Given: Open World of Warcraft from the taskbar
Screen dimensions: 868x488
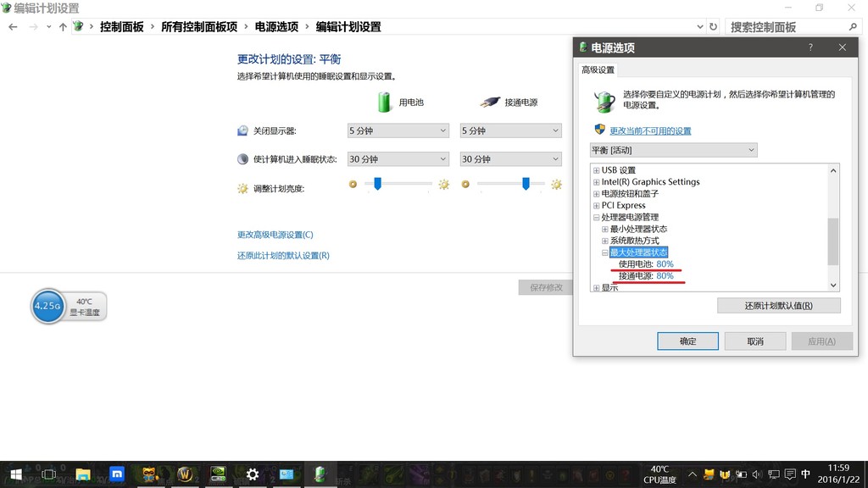Looking at the screenshot, I should (184, 474).
